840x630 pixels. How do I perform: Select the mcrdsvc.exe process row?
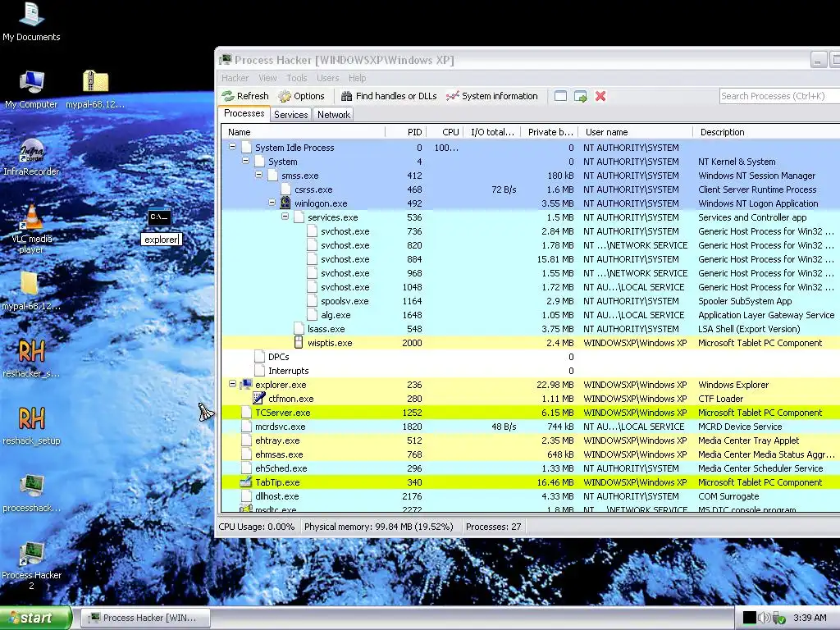(531, 427)
